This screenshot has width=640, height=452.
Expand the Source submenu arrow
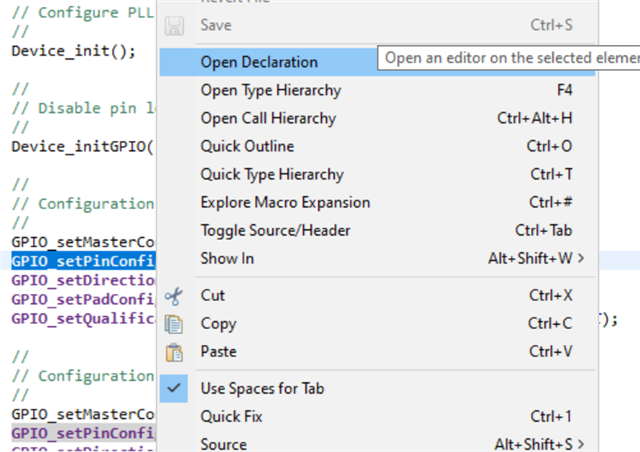[x=579, y=444]
